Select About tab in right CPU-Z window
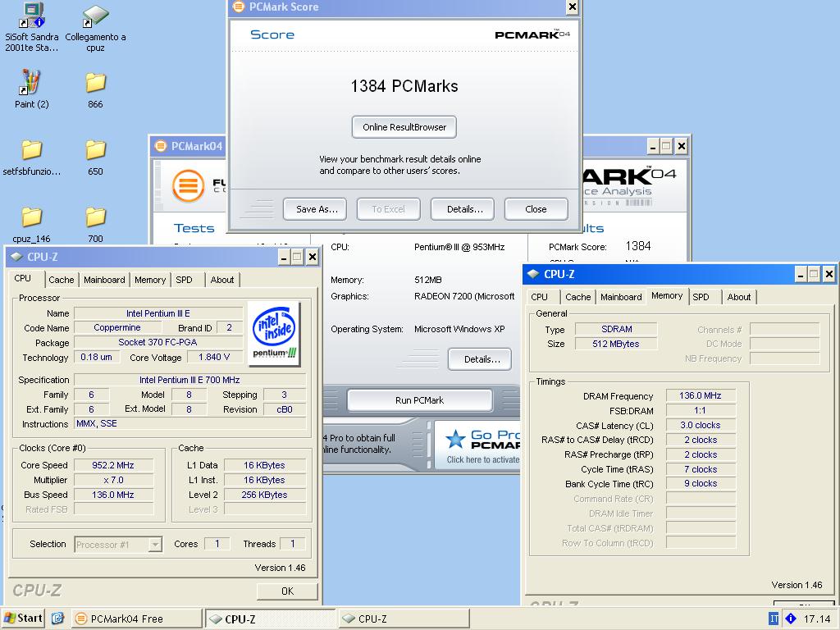 pyautogui.click(x=739, y=297)
